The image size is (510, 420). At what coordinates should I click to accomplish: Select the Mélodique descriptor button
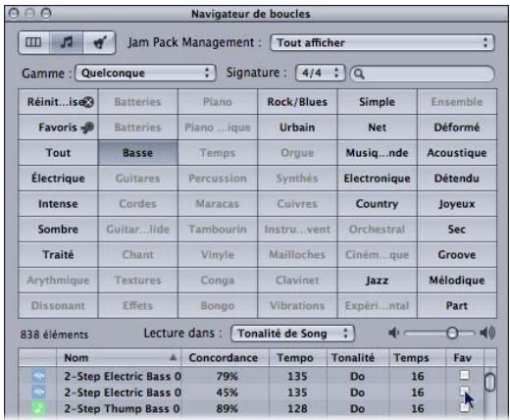pos(457,281)
